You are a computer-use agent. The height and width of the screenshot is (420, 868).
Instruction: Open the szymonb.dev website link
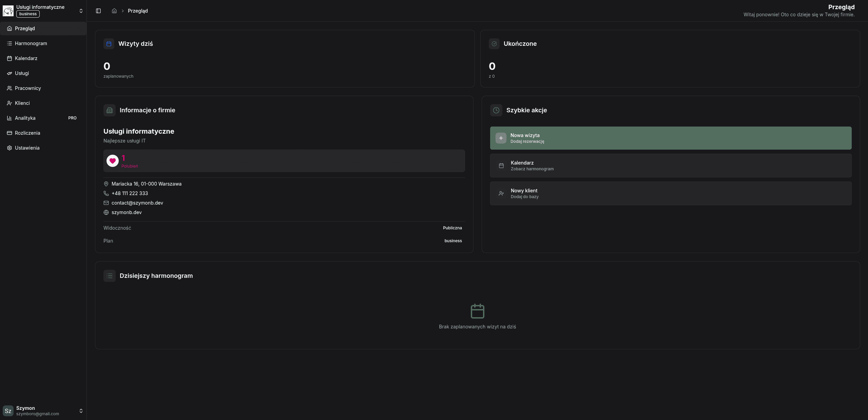127,212
